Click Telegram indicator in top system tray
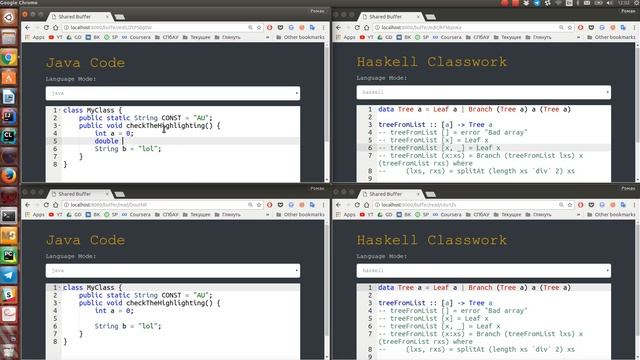 click(537, 3)
